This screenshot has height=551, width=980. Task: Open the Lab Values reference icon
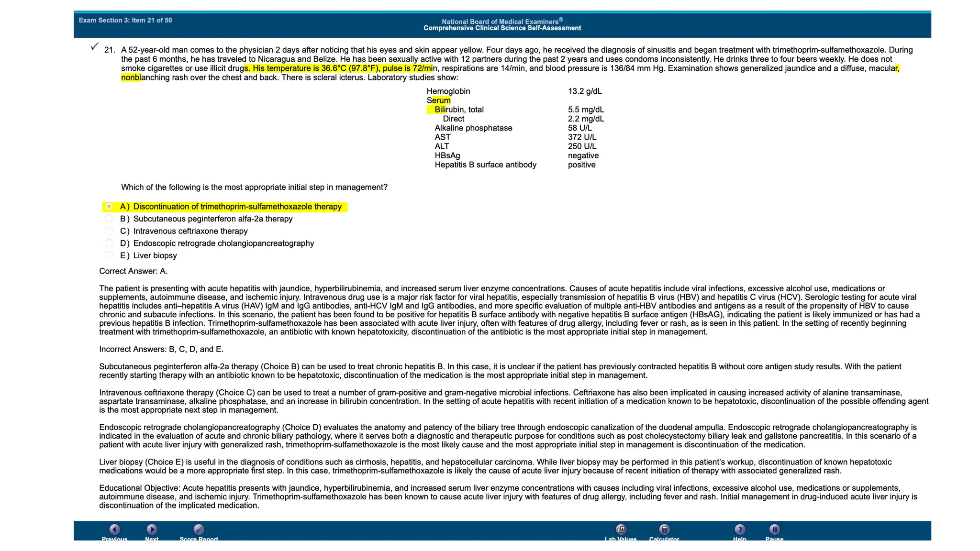tap(621, 529)
